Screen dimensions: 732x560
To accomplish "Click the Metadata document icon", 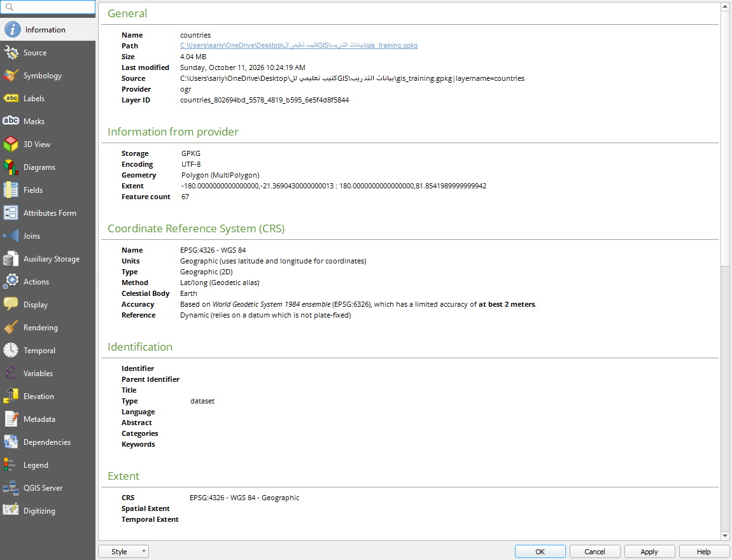I will click(11, 419).
